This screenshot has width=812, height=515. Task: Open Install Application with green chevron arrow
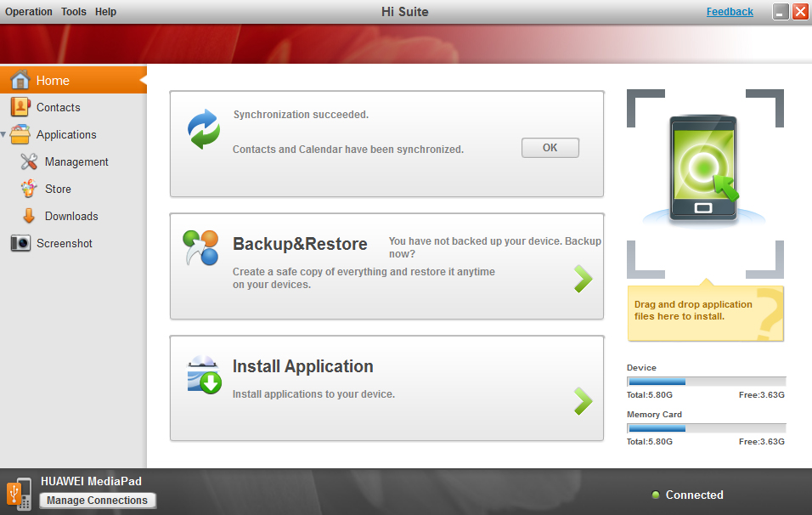[583, 401]
